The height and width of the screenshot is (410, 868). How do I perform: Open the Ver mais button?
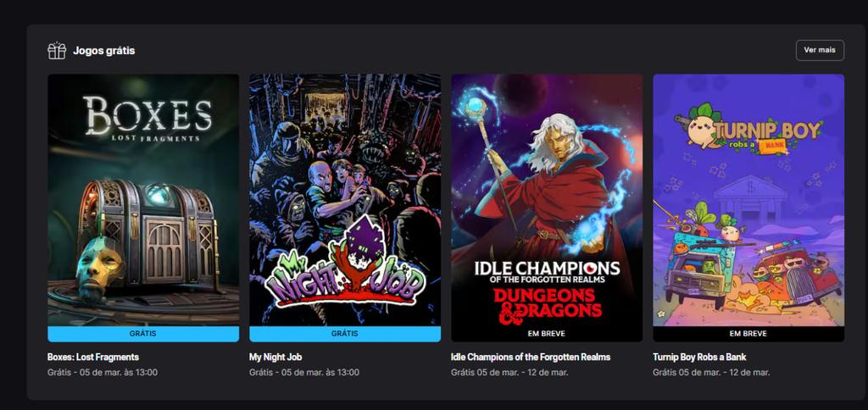[820, 50]
